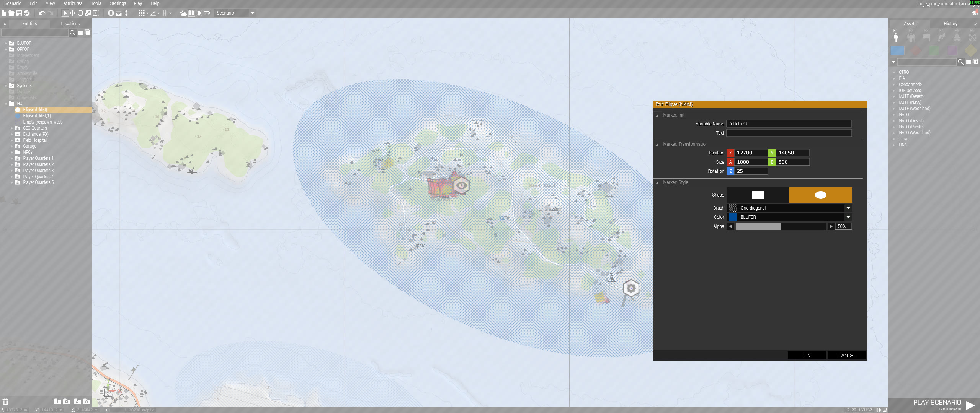980x413 pixels.
Task: Open a scenario using the folder icon
Action: (11, 13)
